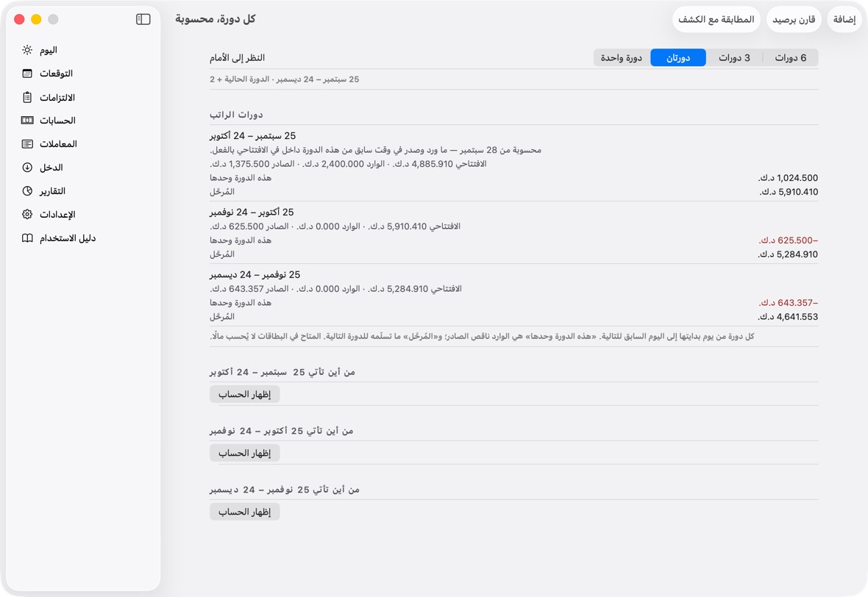Image resolution: width=868 pixels, height=597 pixels.
Task: Click the list icon beside المعاملات
Action: point(27,144)
